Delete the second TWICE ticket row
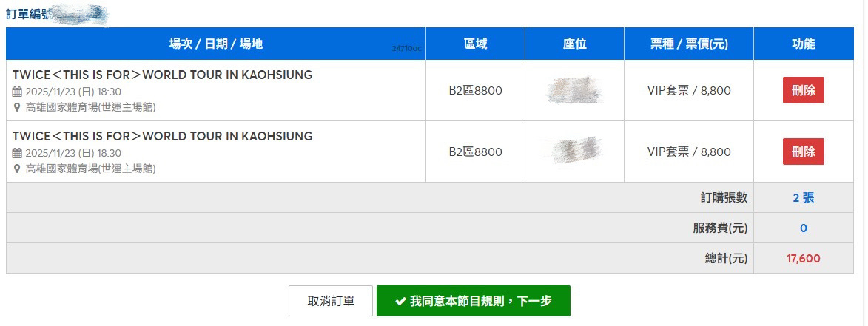The width and height of the screenshot is (868, 326). 803,152
